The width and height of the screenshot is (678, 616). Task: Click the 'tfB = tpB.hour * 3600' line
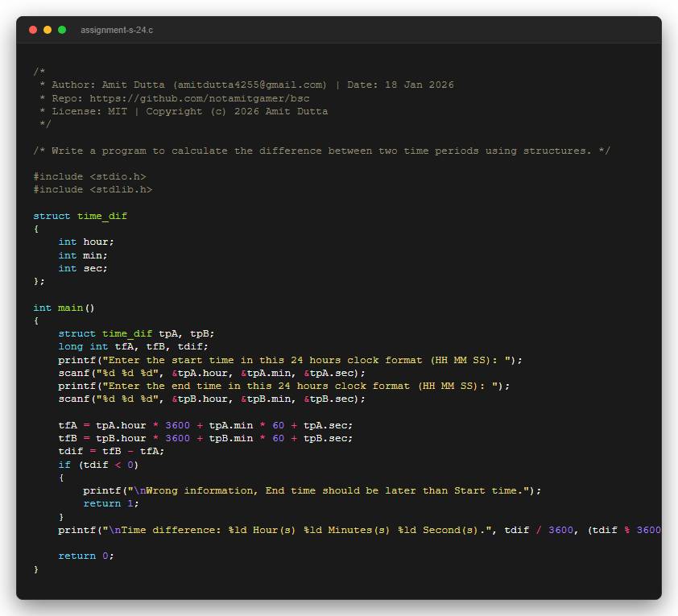pos(205,438)
